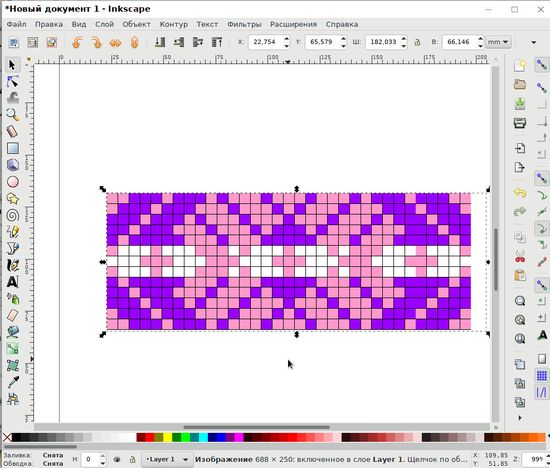Expand toolbar overflow arrow at right

coord(534,42)
